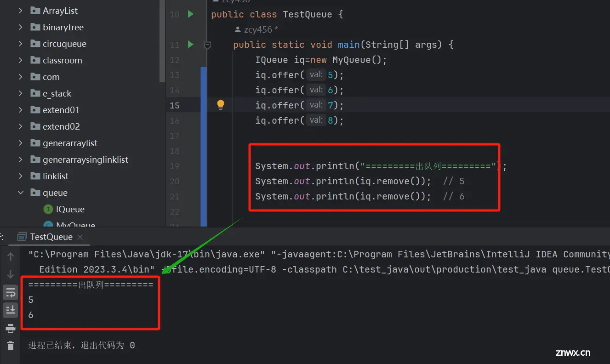The height and width of the screenshot is (364, 610).
Task: Select the linklist package in the tree
Action: pos(56,176)
